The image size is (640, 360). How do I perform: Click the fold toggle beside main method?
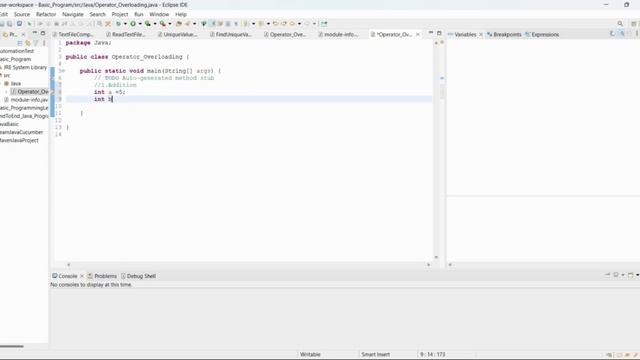63,71
